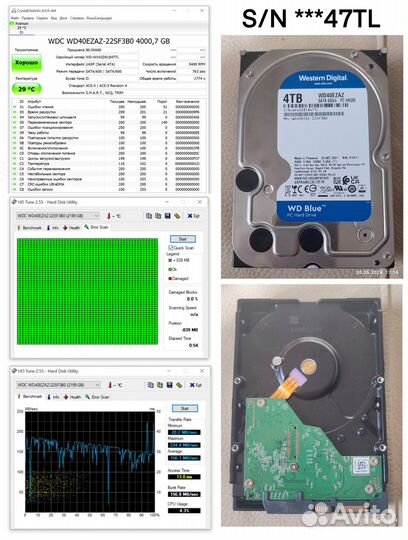Click Burst Rate value in Benchmark window

click(x=184, y=494)
